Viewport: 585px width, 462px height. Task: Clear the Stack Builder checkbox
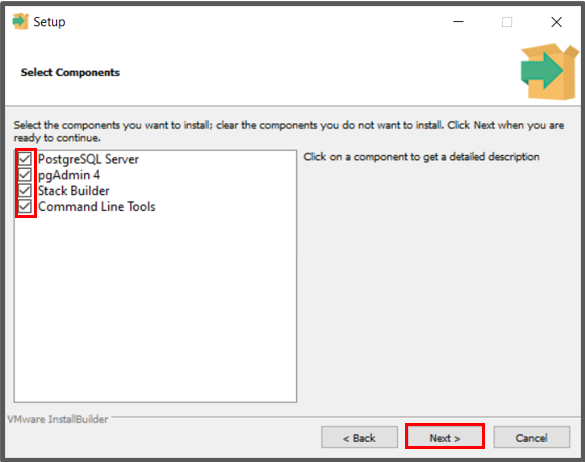click(x=25, y=190)
